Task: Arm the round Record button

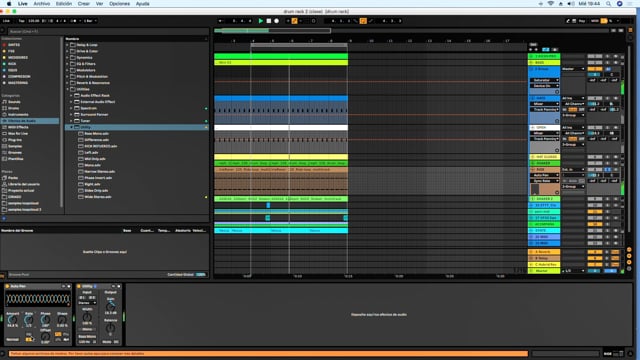Action: point(276,21)
